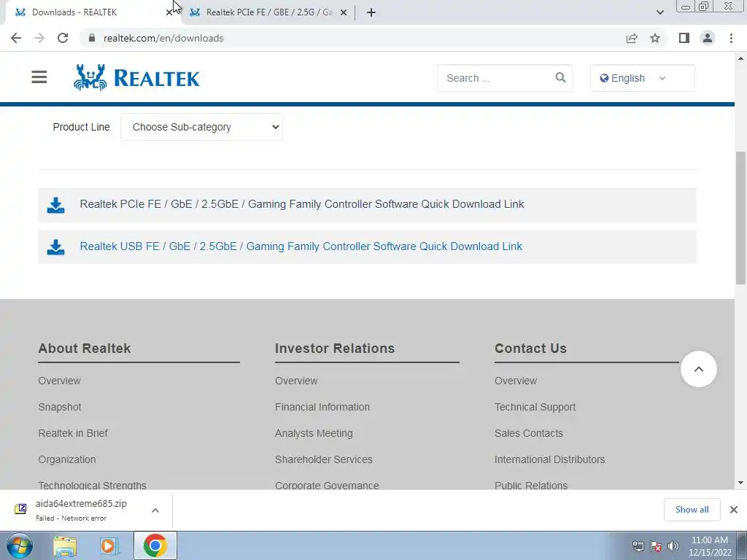This screenshot has width=747, height=560.
Task: Open the Windows Start menu orb
Action: [x=20, y=546]
